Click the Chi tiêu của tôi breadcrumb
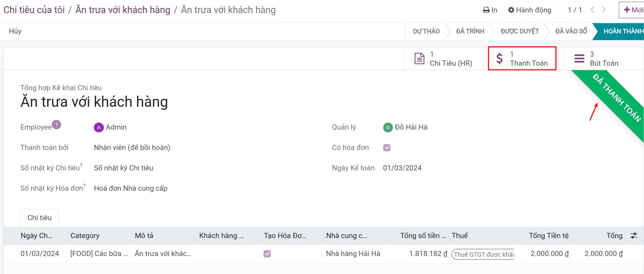 click(x=34, y=10)
